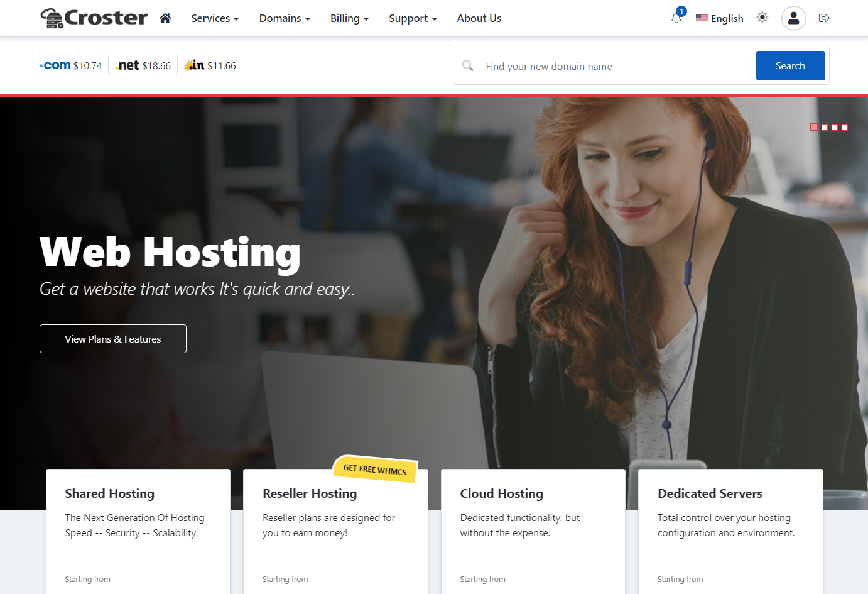Expand the Services dropdown menu
The height and width of the screenshot is (594, 868).
[x=215, y=18]
